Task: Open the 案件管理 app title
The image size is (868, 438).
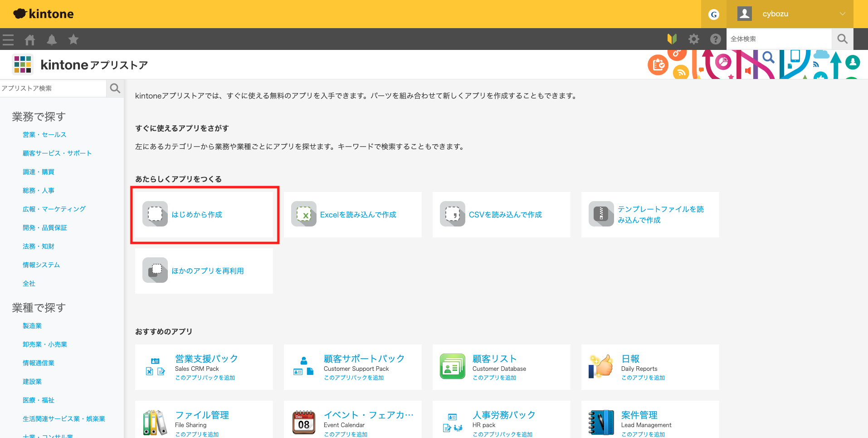Action: [x=639, y=415]
